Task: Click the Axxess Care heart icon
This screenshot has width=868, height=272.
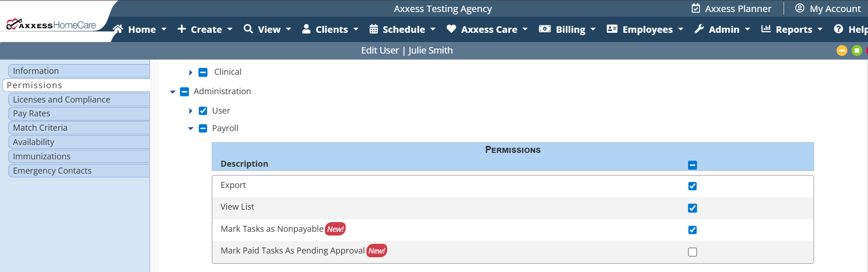Action: [451, 29]
